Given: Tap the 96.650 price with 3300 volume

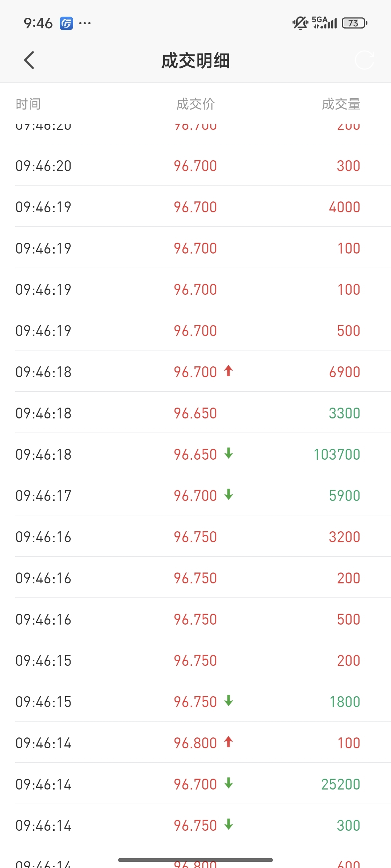Looking at the screenshot, I should tap(195, 413).
